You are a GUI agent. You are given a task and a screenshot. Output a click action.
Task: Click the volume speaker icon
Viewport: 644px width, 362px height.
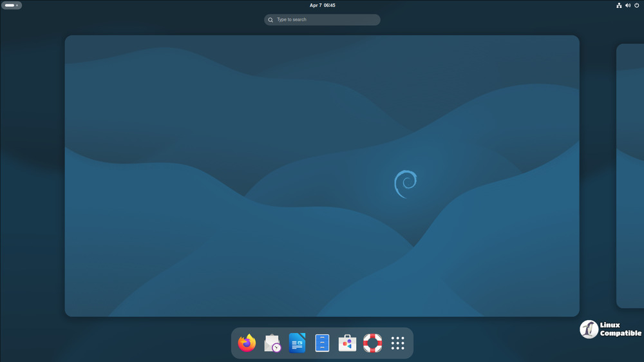(628, 5)
